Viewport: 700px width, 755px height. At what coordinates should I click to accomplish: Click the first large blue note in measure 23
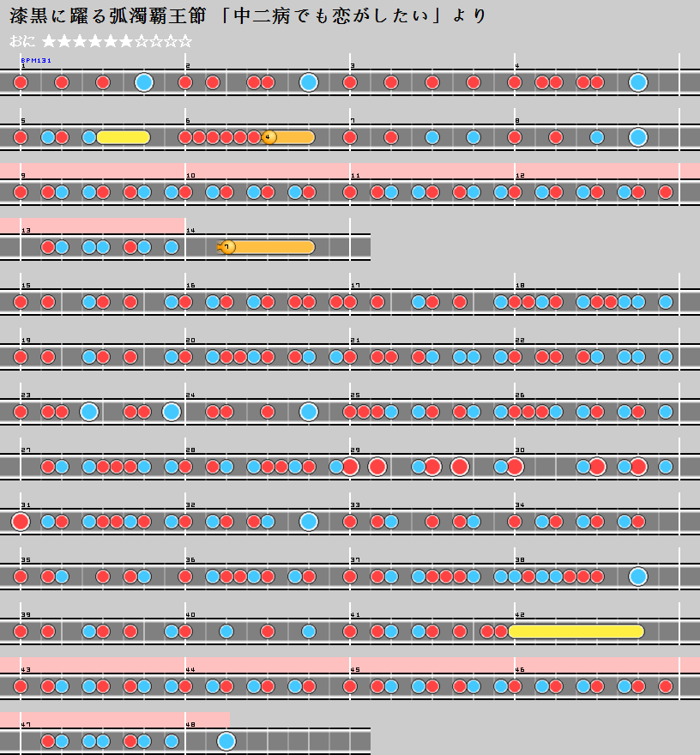pyautogui.click(x=89, y=412)
